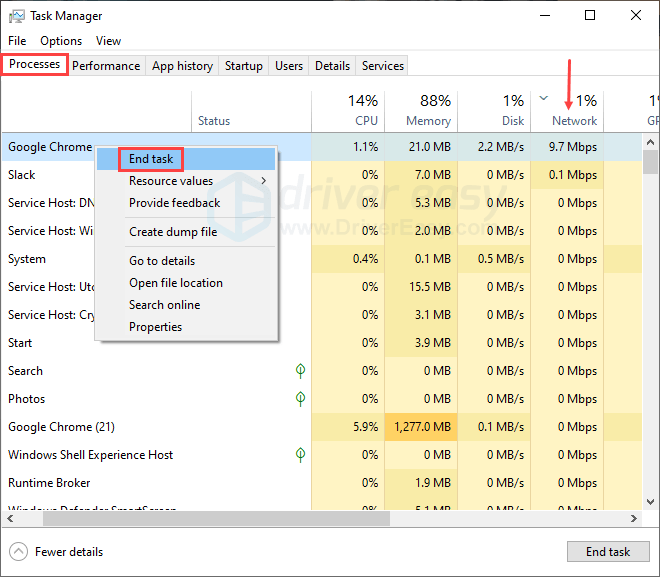Switch to the Users tab

pos(289,66)
